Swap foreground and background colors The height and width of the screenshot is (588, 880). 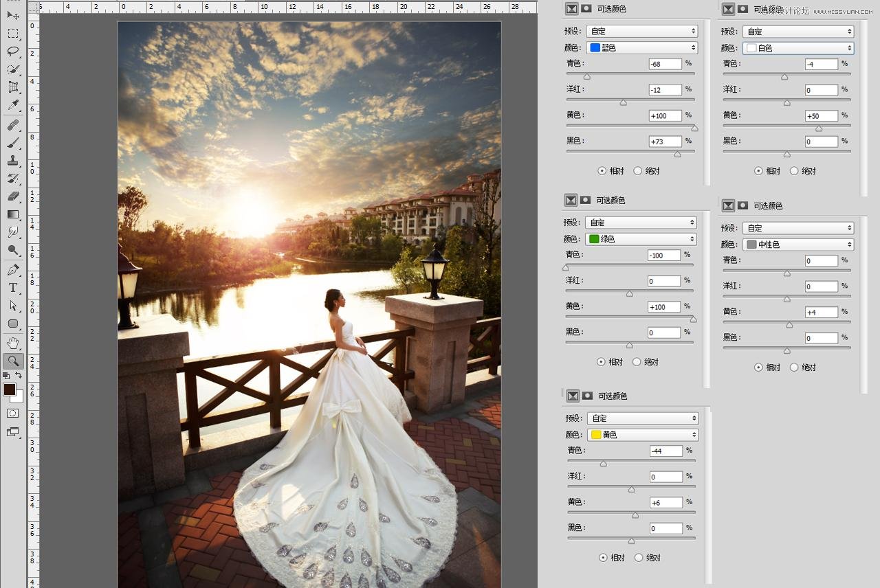[19, 376]
